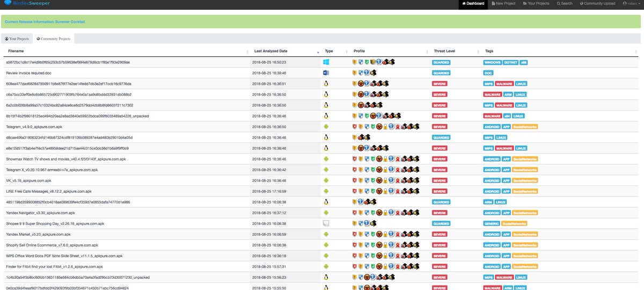644x290 pixels.
Task: Click the APP tag in Showmax Watch TV row
Action: pyautogui.click(x=506, y=159)
